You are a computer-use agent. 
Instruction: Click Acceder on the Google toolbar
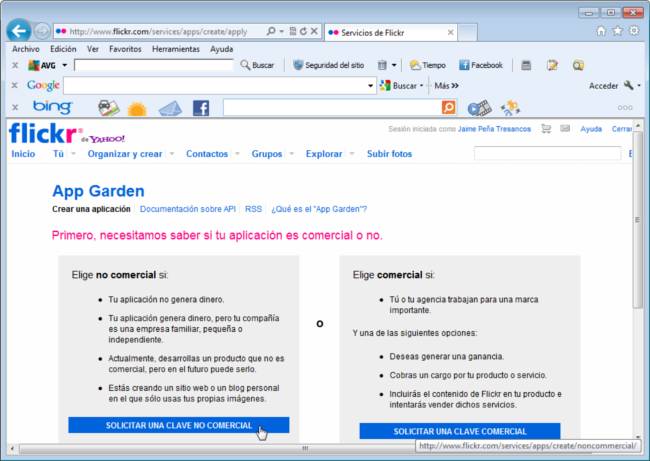pyautogui.click(x=603, y=86)
